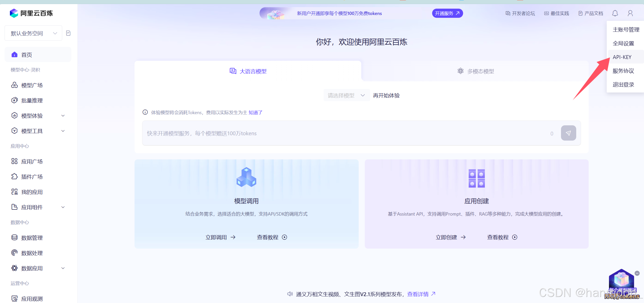The width and height of the screenshot is (644, 303).
Task: Open the user account avatar icon
Action: 630,13
